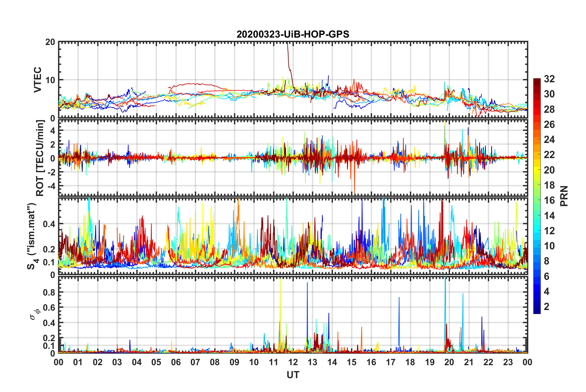Click inside the sigma-phi plot panel
The width and height of the screenshot is (586, 392).
click(x=293, y=315)
